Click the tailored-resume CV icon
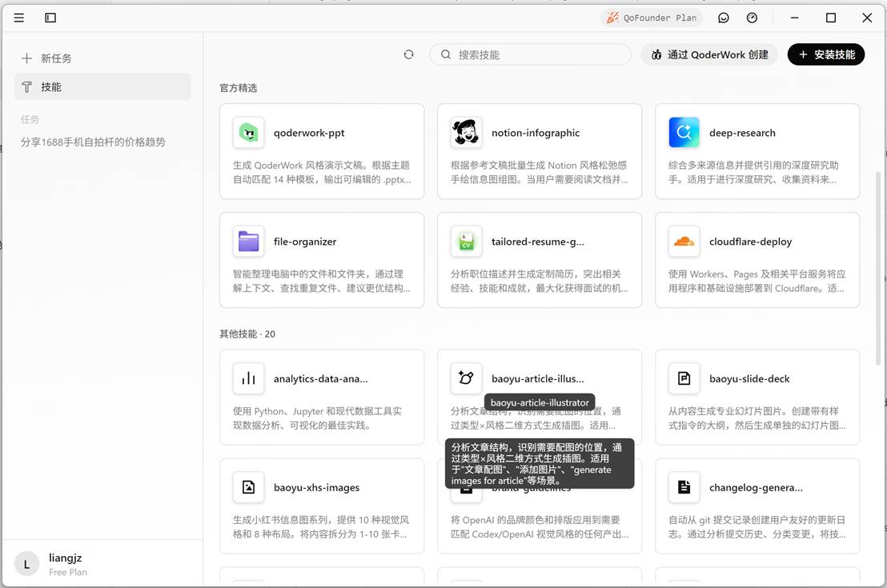The width and height of the screenshot is (887, 588). click(x=466, y=242)
